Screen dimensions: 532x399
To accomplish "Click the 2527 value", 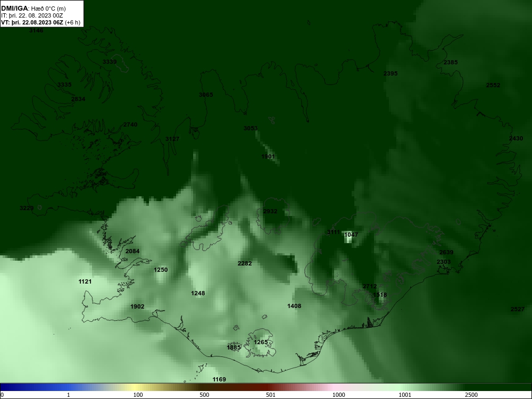I will 518,309.
